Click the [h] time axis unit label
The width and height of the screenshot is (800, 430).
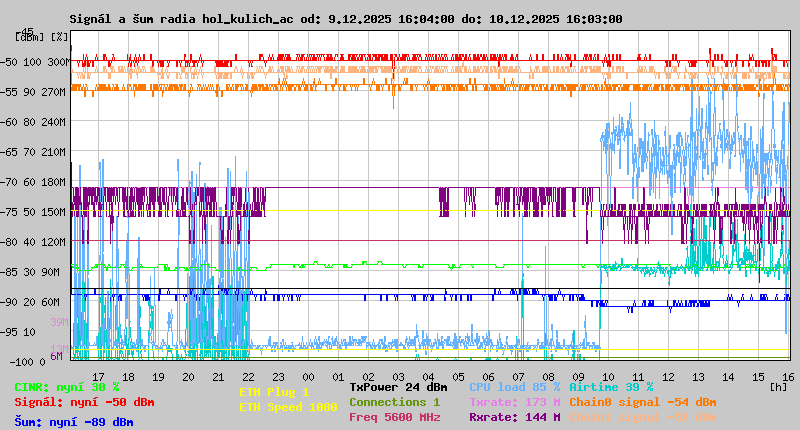(x=778, y=385)
